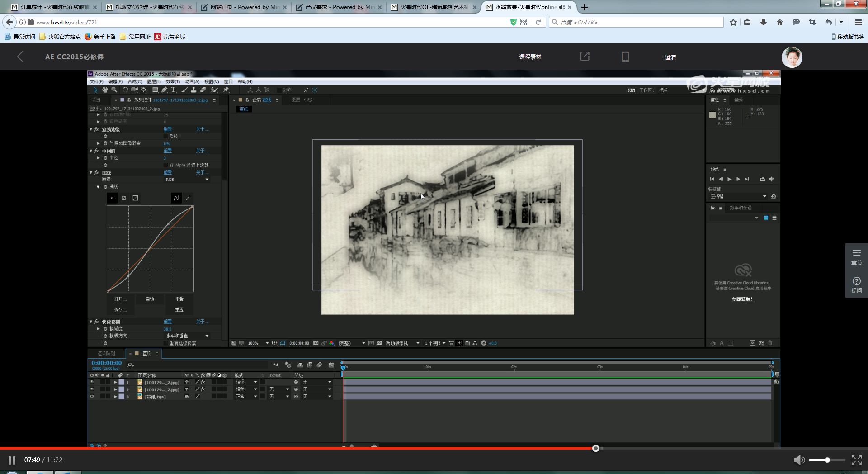Screen dimensions: 868x474
Task: Select the After Effects Pen tool
Action: 165,90
